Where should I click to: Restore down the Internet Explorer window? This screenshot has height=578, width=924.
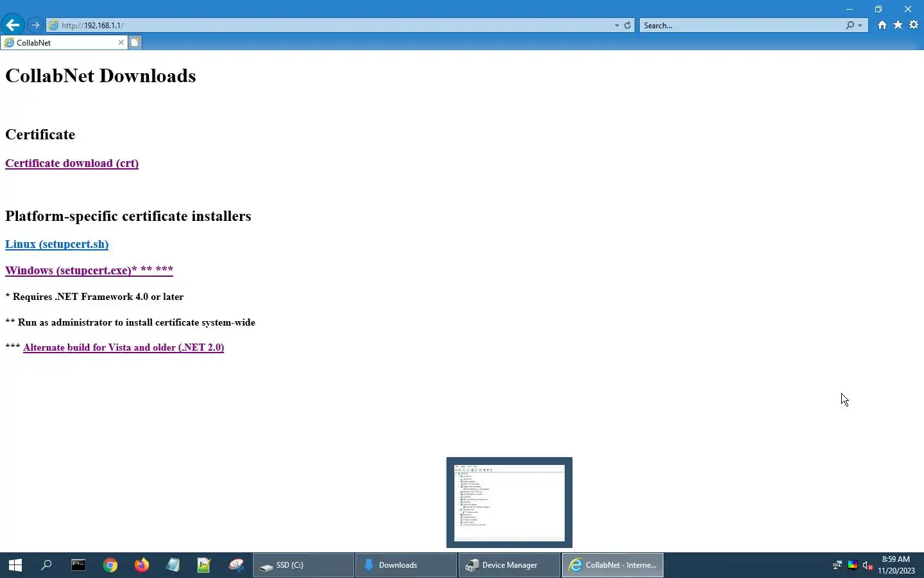[878, 9]
